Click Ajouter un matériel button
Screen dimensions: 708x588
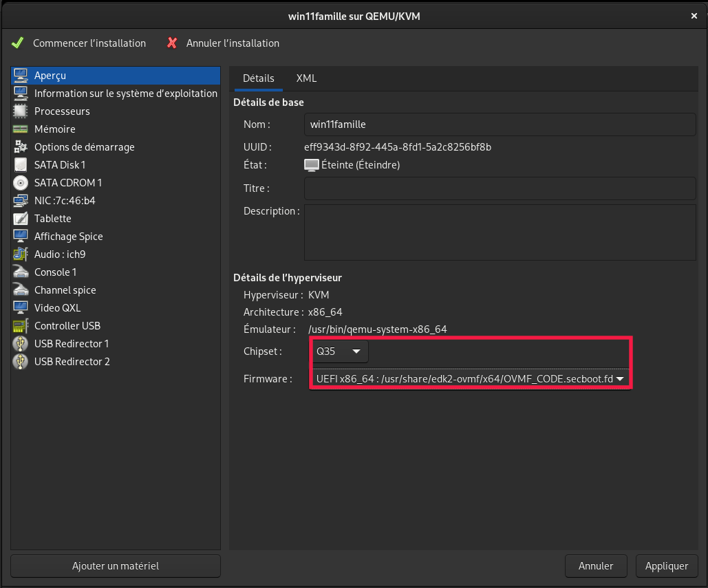(116, 566)
